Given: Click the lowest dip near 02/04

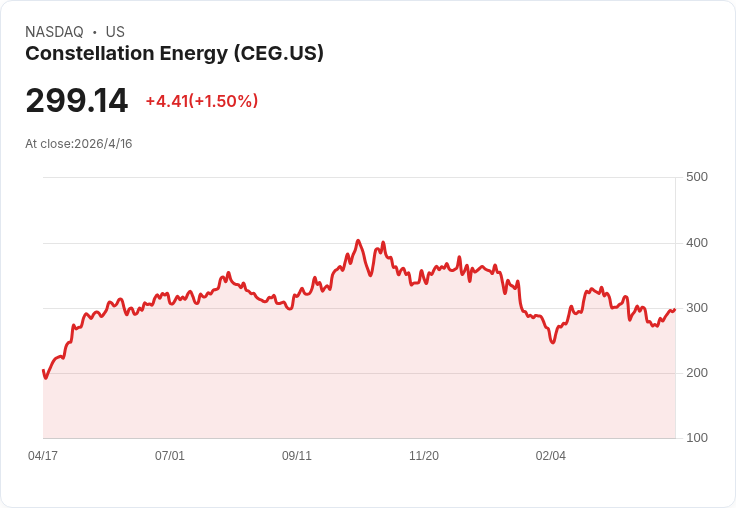Looking at the screenshot, I should [552, 343].
